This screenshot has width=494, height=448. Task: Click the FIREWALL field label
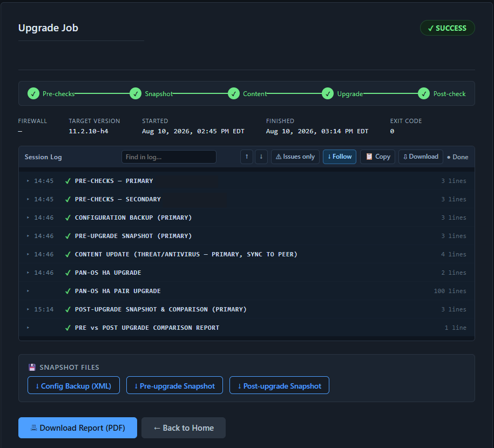coord(32,121)
